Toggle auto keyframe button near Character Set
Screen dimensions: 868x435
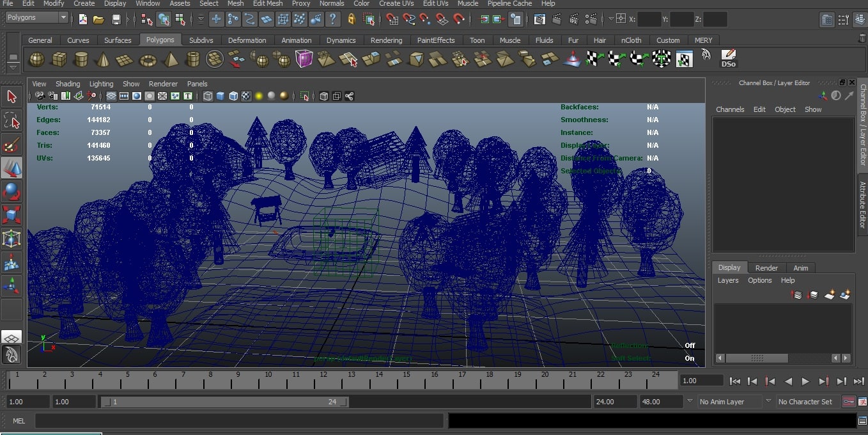click(848, 402)
